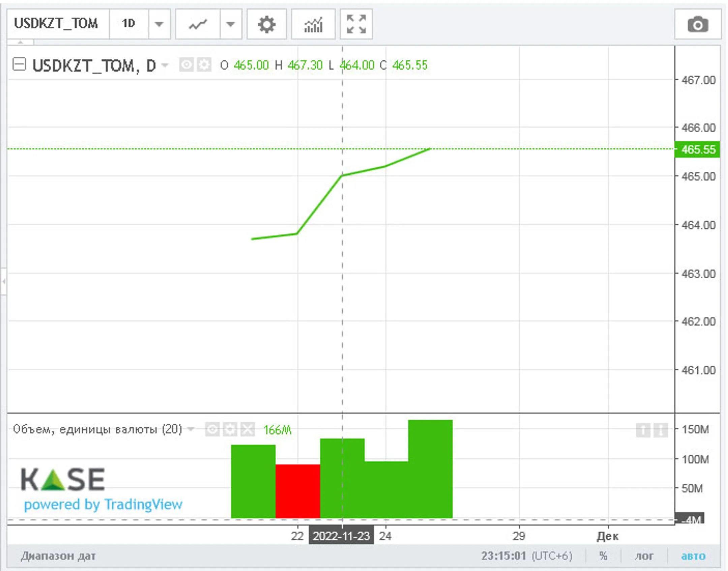Take a chart snapshot with camera icon

697,24
